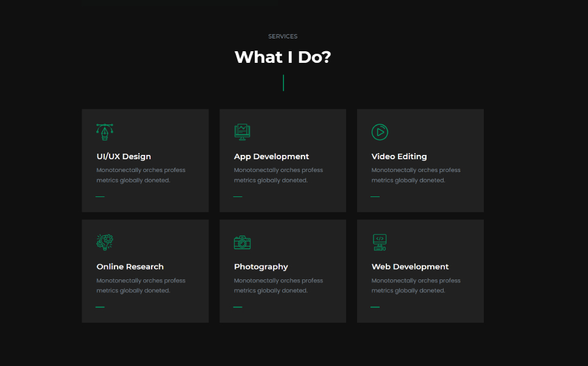This screenshot has height=366, width=588.
Task: Click the monitor chart icon above App Development
Action: (243, 132)
